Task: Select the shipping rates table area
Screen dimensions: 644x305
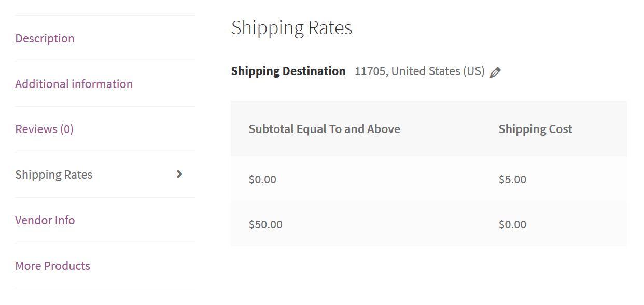Action: click(x=428, y=176)
